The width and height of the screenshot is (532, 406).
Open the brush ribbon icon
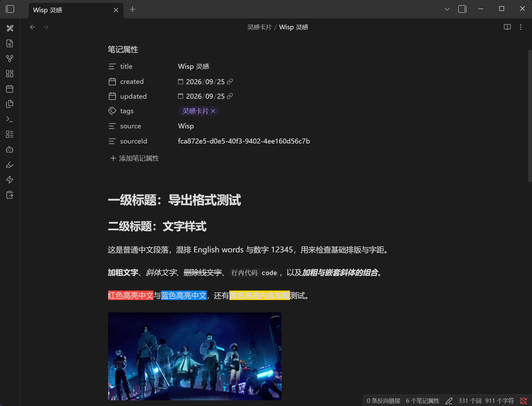(10, 164)
